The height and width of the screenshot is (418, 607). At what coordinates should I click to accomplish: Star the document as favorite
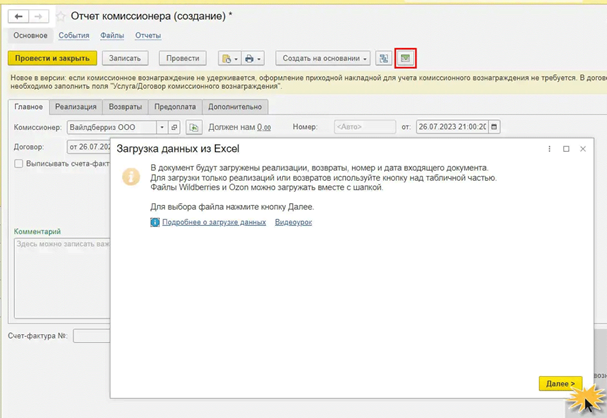tap(61, 17)
